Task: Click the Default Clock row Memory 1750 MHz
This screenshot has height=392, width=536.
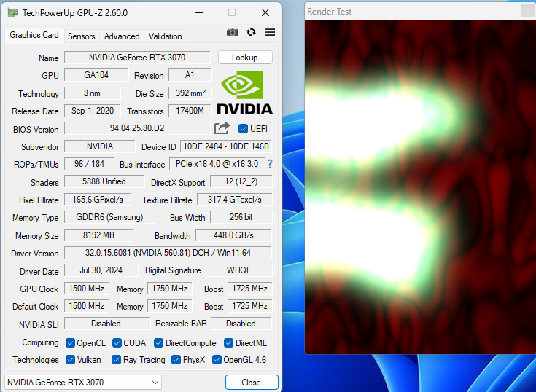Action: click(x=169, y=305)
